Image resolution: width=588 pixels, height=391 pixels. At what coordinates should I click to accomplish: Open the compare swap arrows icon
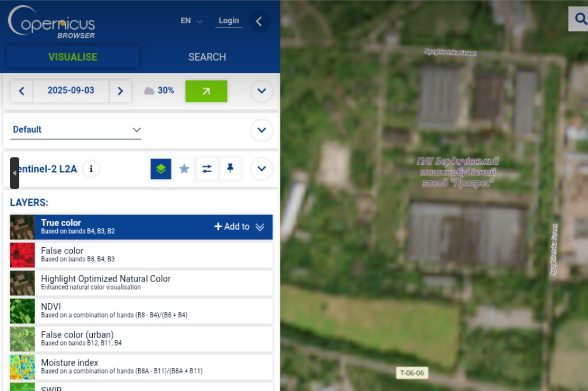[207, 169]
